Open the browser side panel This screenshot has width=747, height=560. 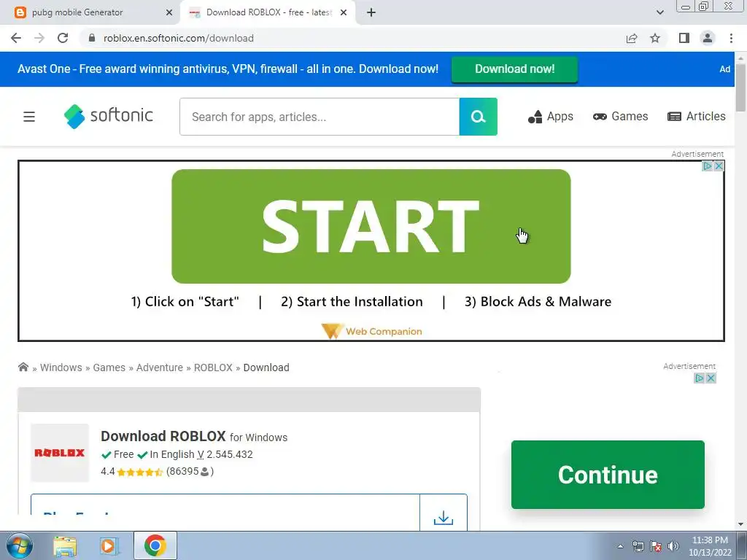(684, 38)
